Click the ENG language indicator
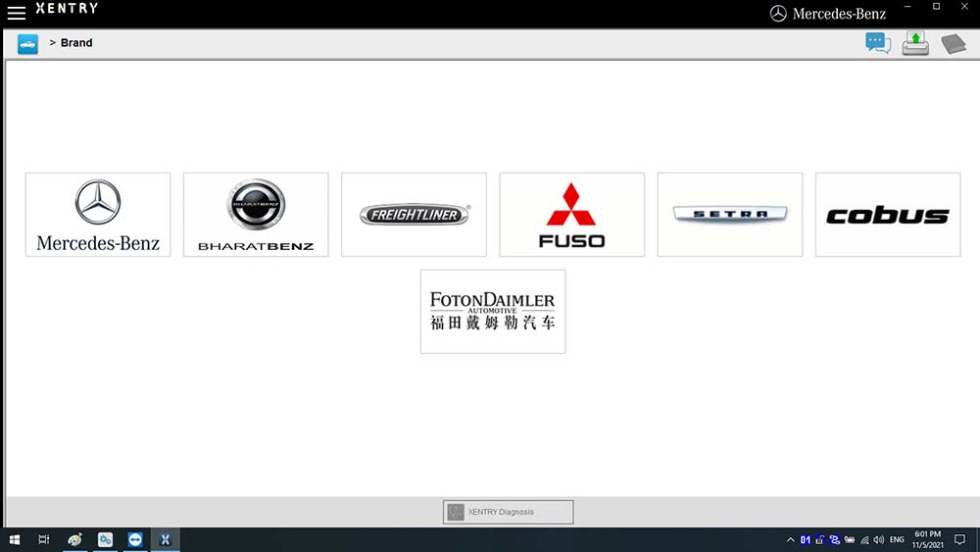Image resolution: width=980 pixels, height=552 pixels. pyautogui.click(x=897, y=539)
